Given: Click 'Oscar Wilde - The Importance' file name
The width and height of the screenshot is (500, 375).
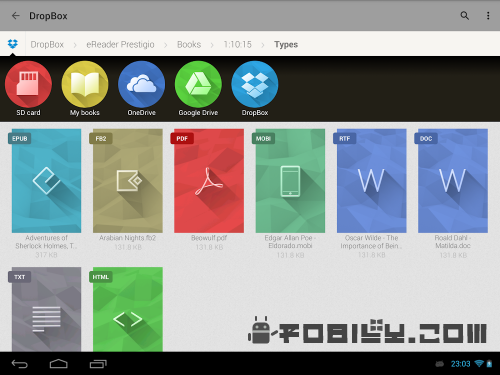Looking at the screenshot, I should click(372, 242).
